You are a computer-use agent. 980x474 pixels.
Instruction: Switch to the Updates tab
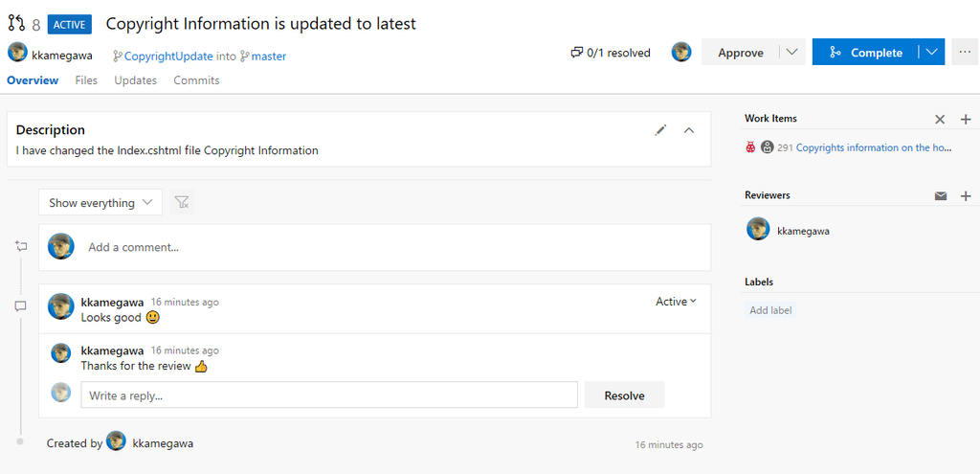click(x=136, y=80)
